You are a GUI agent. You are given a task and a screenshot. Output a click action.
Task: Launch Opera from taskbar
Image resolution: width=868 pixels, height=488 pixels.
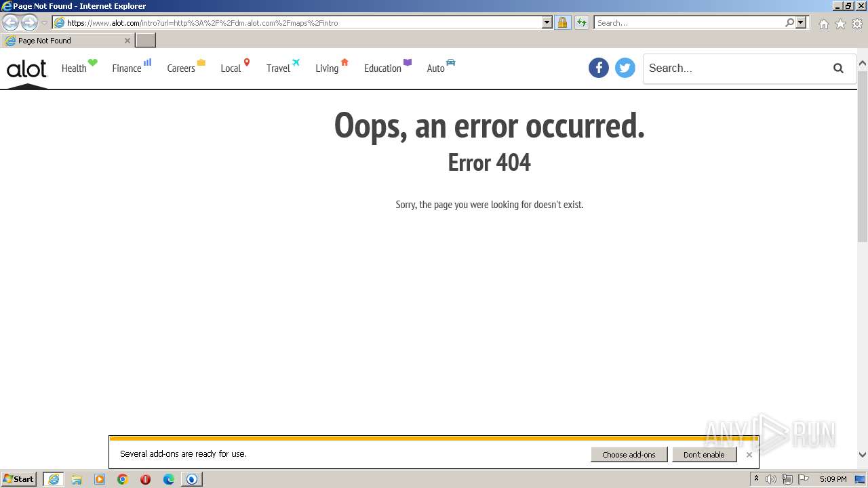[x=145, y=479]
